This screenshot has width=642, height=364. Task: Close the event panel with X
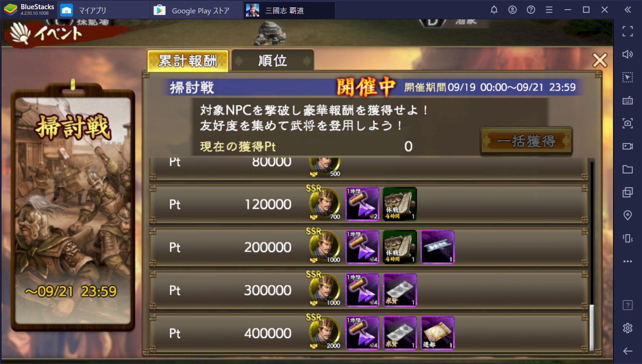(600, 60)
